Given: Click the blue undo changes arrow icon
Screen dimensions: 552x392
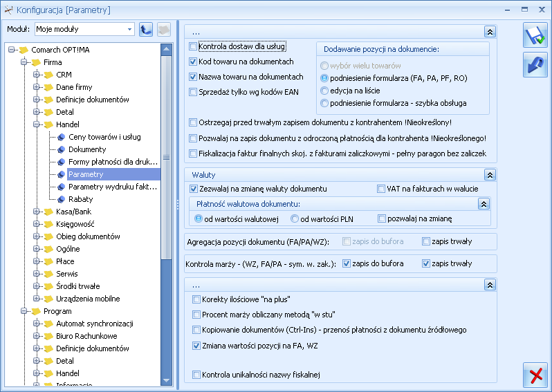Looking at the screenshot, I should 535,65.
